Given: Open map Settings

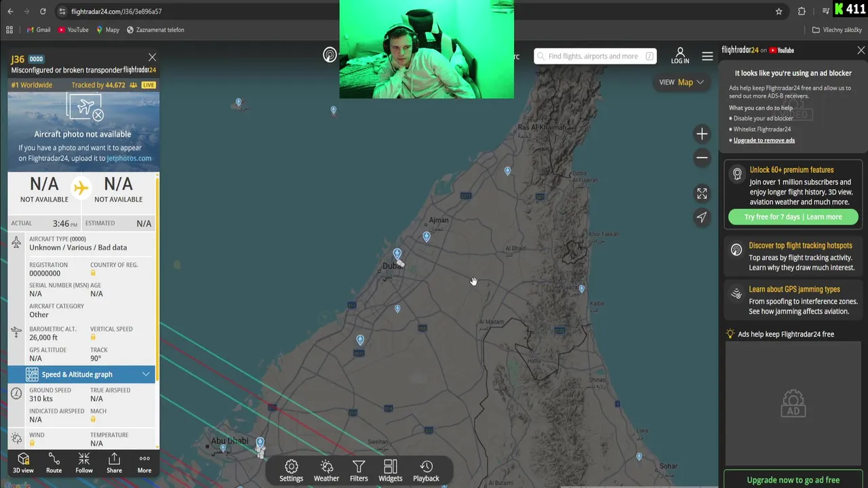Looking at the screenshot, I should tap(292, 471).
